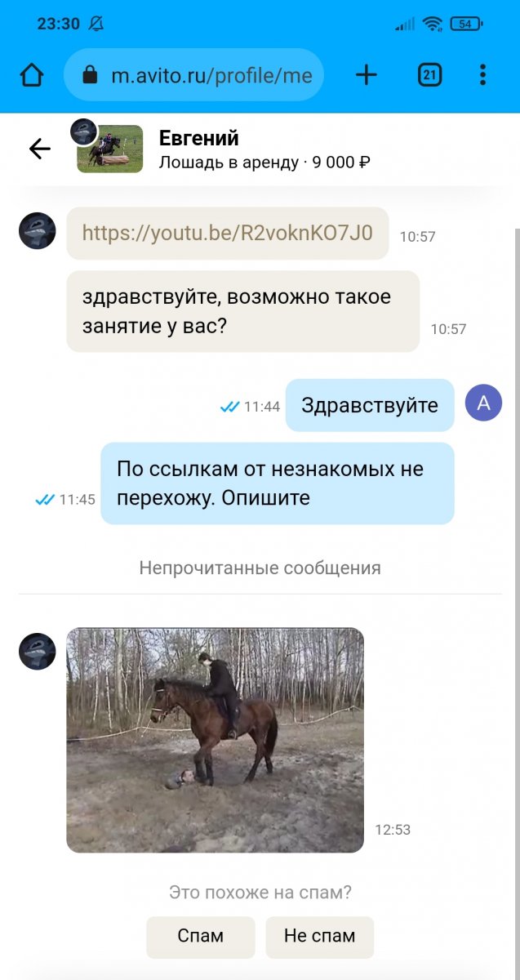
Task: Open the tab switcher showing 21 tabs
Action: 429,75
